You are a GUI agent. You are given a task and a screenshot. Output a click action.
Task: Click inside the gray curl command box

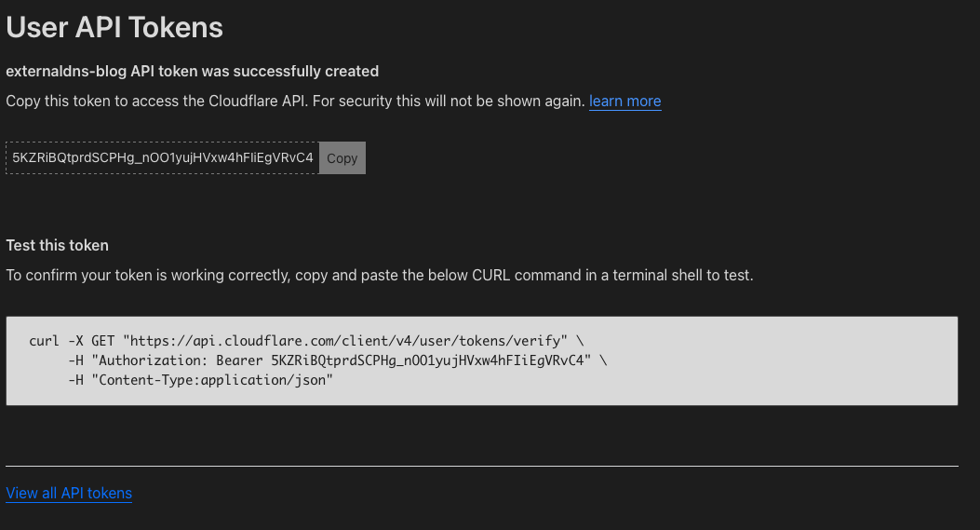[x=482, y=361]
